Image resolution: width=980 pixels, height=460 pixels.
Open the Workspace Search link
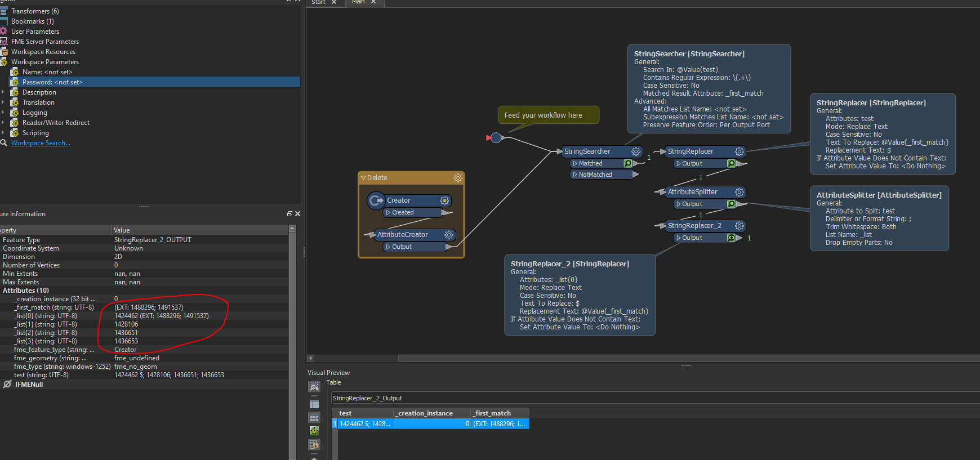point(41,143)
